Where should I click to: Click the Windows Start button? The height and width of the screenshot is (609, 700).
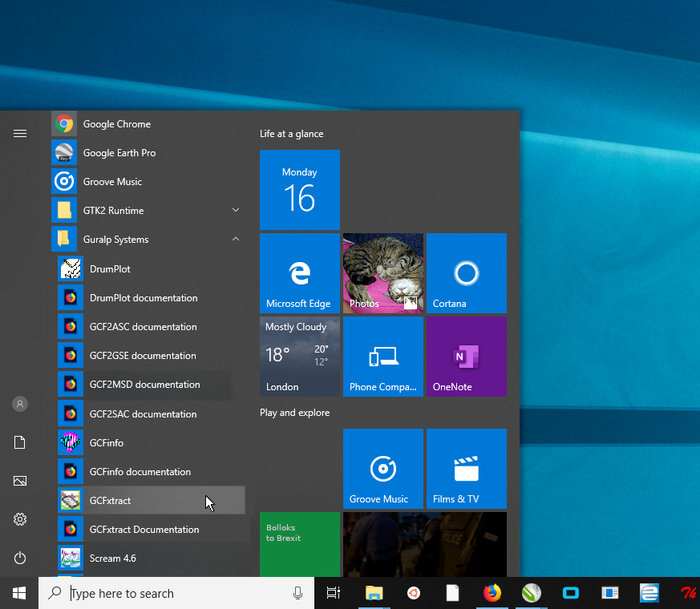click(x=19, y=593)
